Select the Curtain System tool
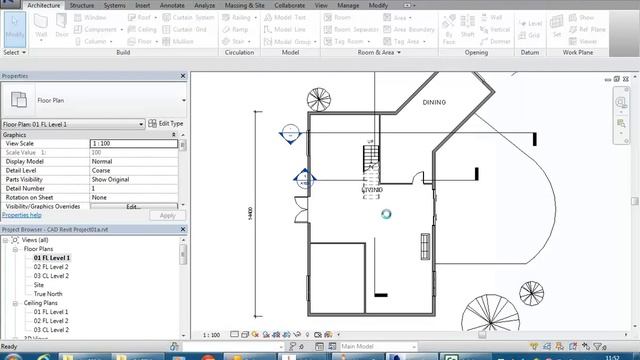This screenshot has width=640, height=360. tap(188, 18)
